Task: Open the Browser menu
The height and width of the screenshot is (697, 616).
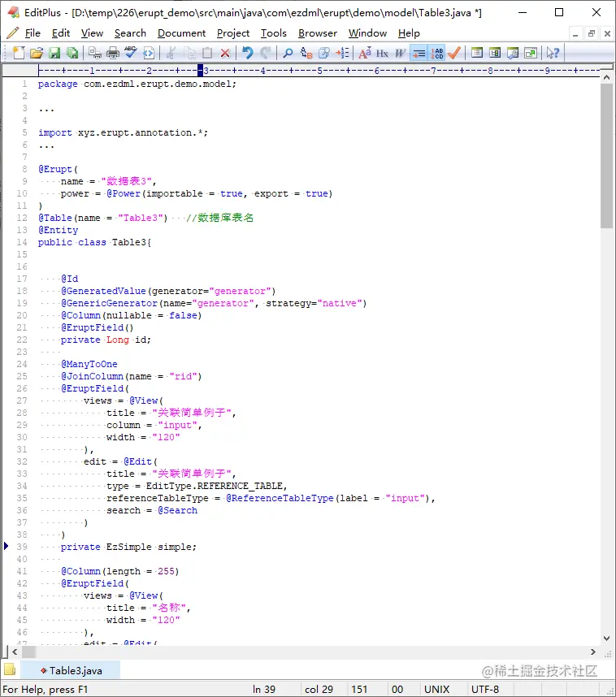Action: click(318, 33)
